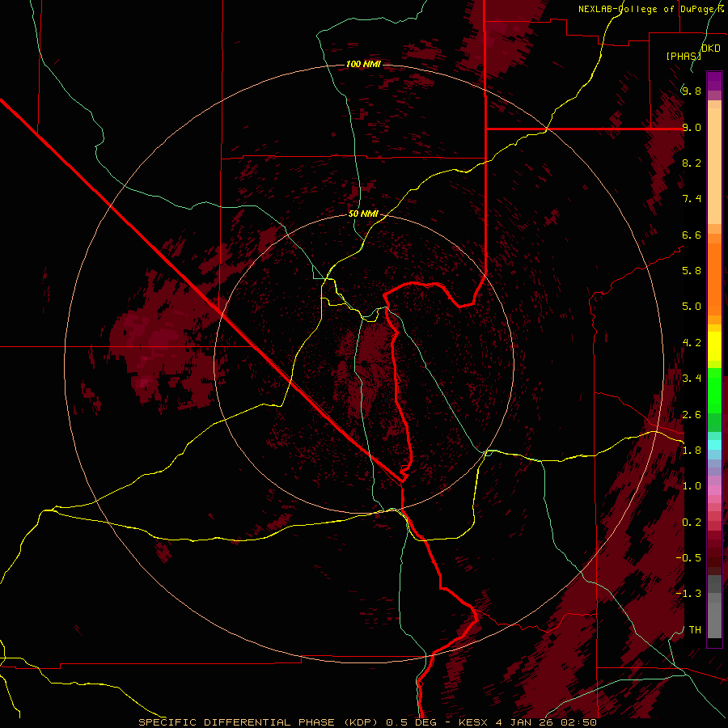Click the 8.2 scale value
The width and height of the screenshot is (728, 728).
[692, 163]
